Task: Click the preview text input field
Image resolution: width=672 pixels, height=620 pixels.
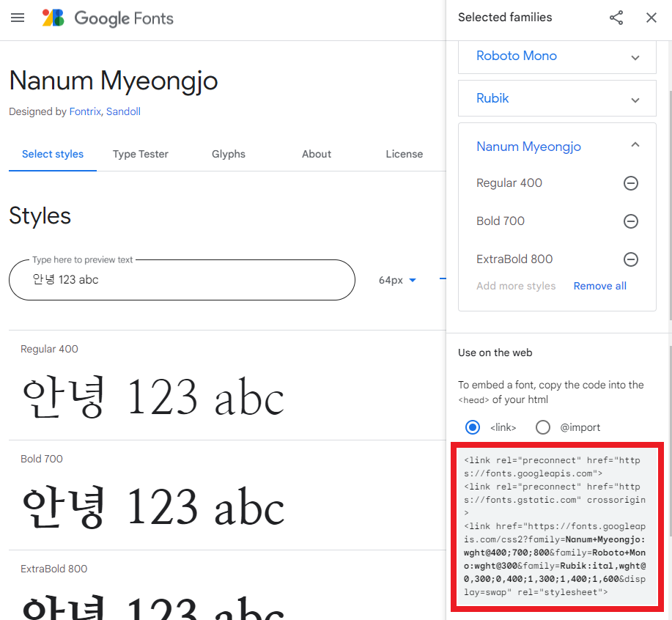Action: pyautogui.click(x=182, y=280)
